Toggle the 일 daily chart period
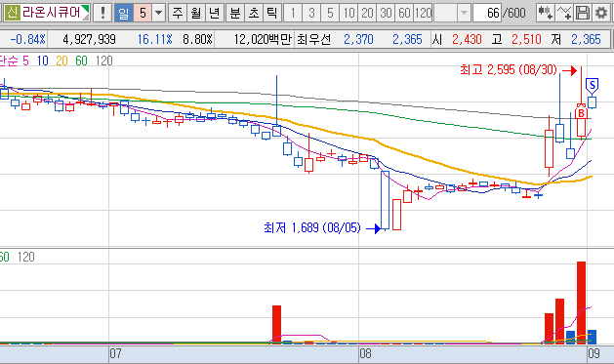The height and width of the screenshot is (364, 614). [x=124, y=13]
